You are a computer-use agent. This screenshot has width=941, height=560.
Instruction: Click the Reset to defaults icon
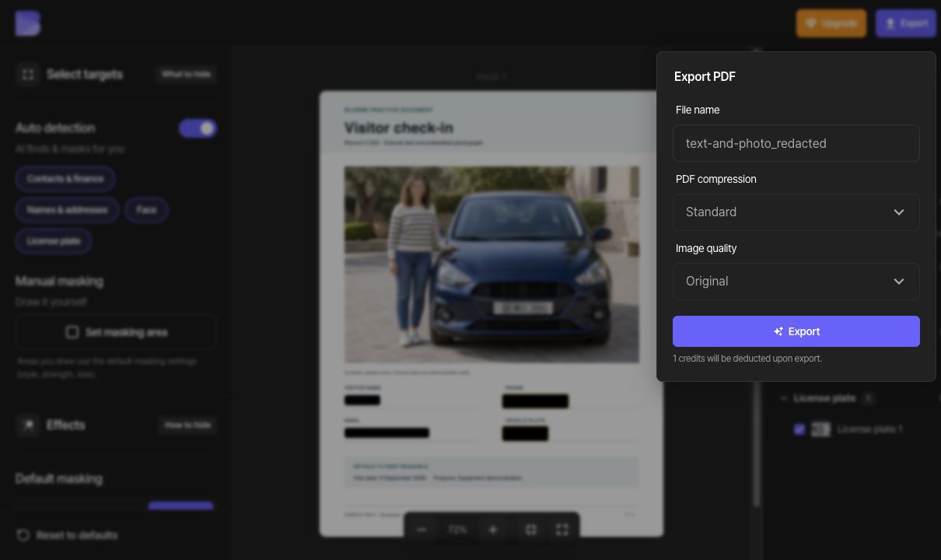[23, 535]
